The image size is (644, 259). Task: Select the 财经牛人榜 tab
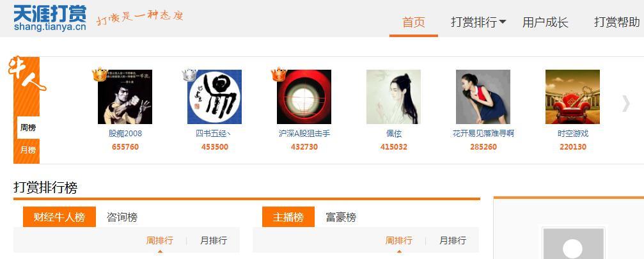point(59,217)
